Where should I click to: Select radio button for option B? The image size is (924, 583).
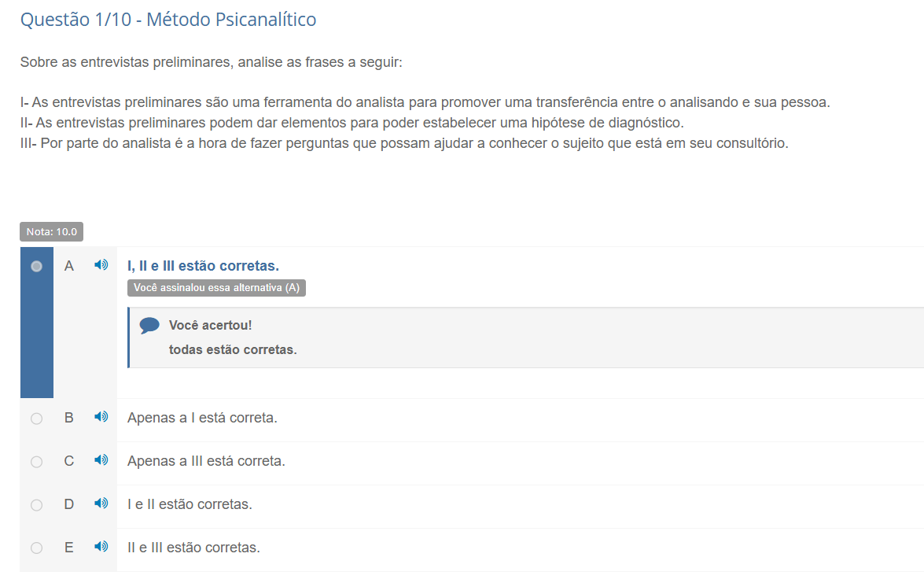point(36,419)
